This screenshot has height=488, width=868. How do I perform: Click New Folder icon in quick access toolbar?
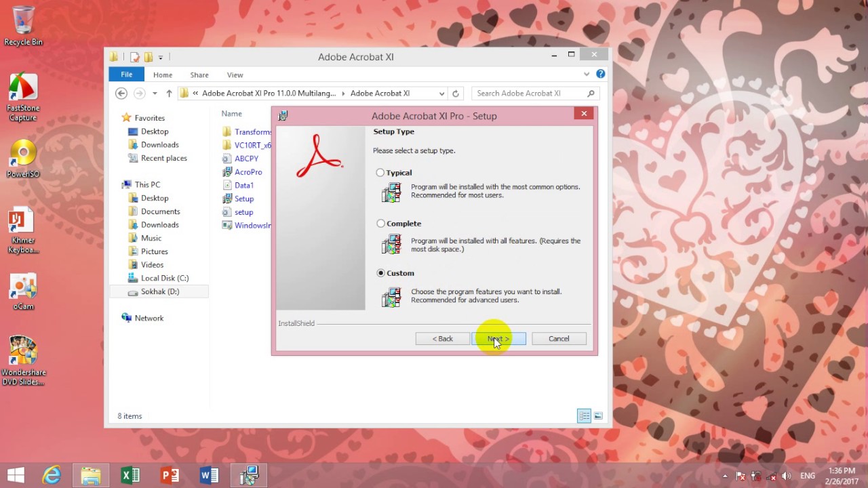click(x=148, y=57)
